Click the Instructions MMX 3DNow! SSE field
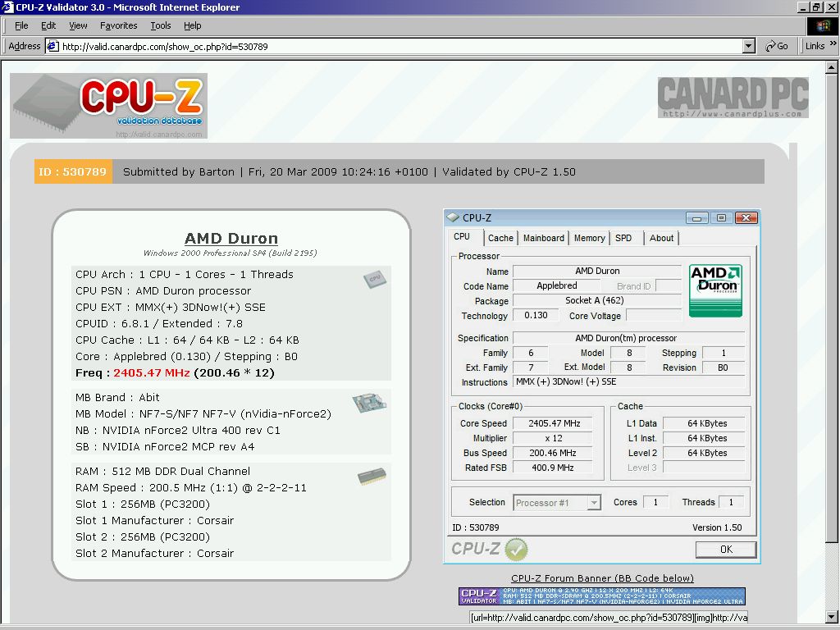Viewport: 840px width, 630px height. [x=629, y=382]
